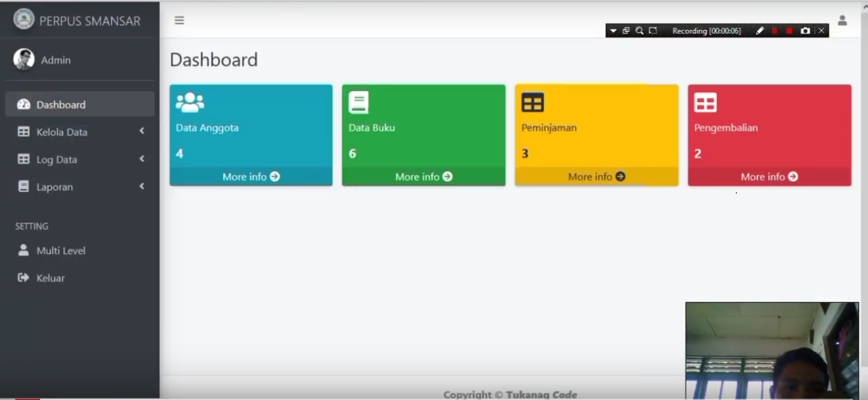Click the PERPUS SMANSAR logo

(24, 19)
